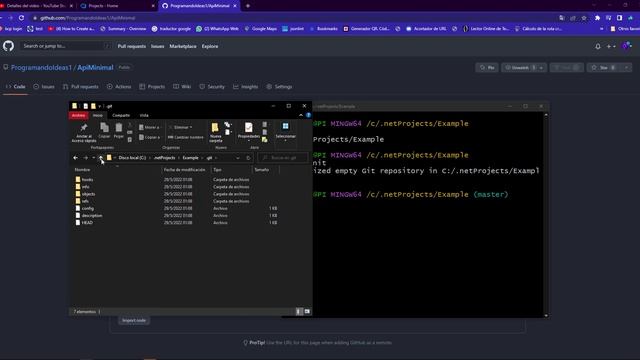Open the Projects repository tab
640x360 pixels.
pyautogui.click(x=152, y=87)
